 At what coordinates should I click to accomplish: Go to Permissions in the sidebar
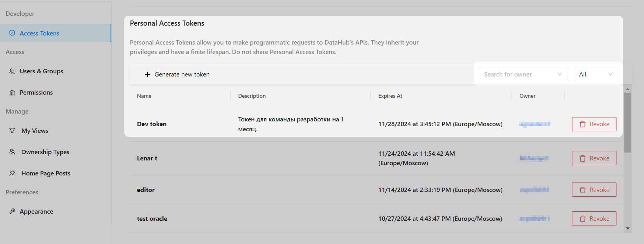(36, 93)
